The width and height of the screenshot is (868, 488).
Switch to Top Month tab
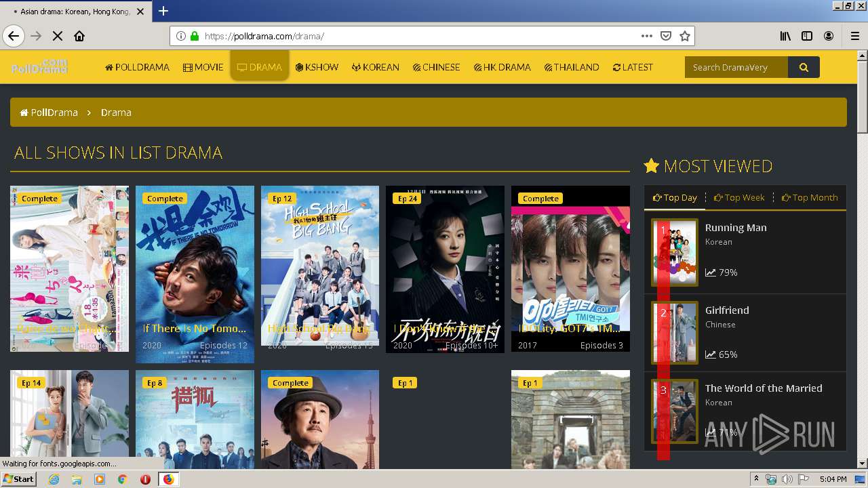click(x=810, y=197)
